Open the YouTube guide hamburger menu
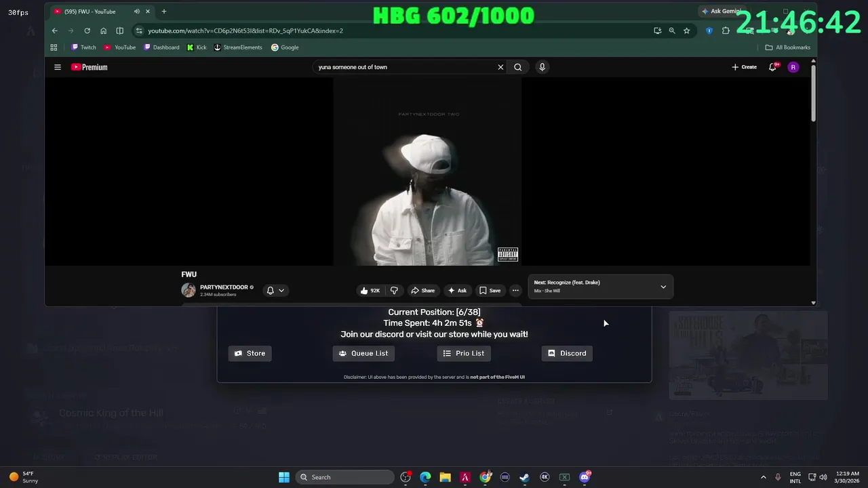Viewport: 868px width, 488px height. pos(58,67)
